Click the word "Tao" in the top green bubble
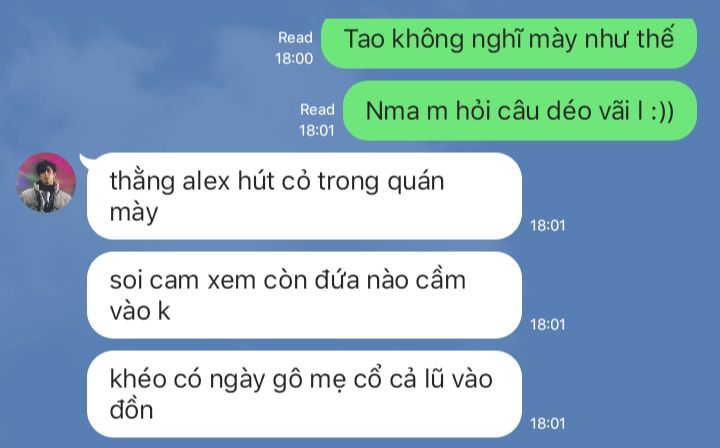 pos(364,39)
